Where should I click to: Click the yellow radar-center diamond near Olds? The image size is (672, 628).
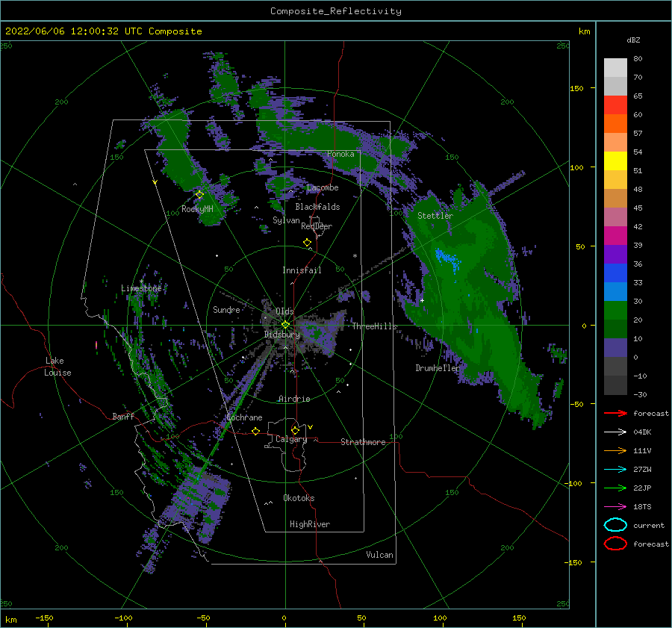285,325
